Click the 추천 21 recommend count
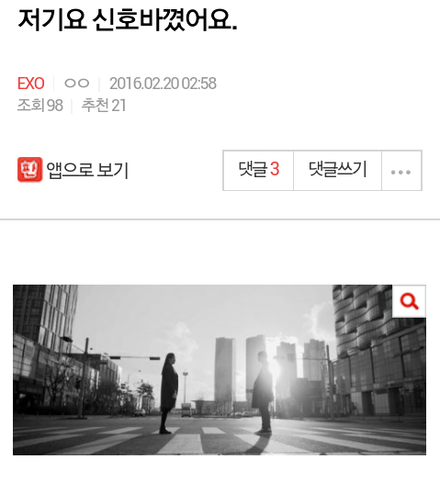This screenshot has height=504, width=440. (x=104, y=106)
